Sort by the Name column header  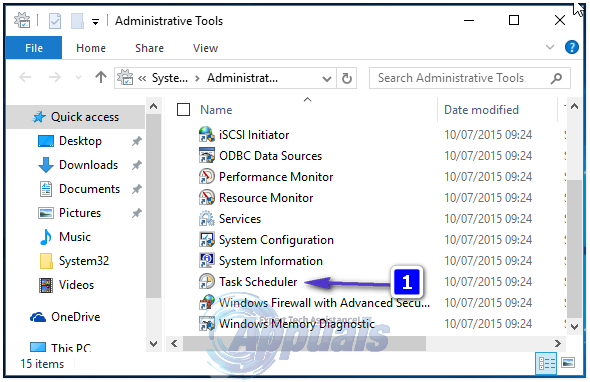(216, 110)
